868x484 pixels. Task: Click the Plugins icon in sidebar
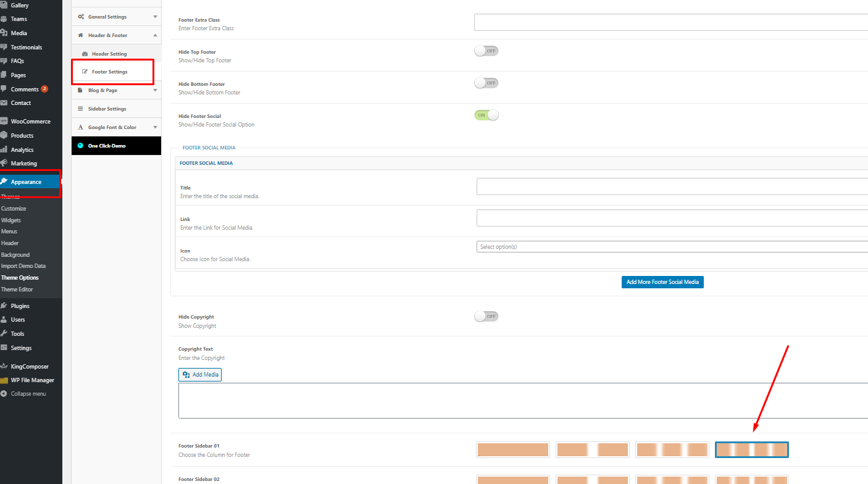(x=4, y=306)
